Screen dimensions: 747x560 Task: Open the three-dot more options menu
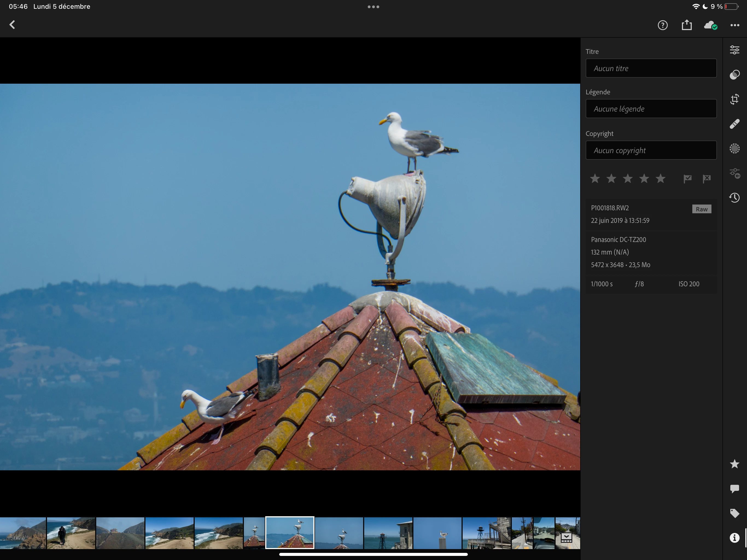734,25
